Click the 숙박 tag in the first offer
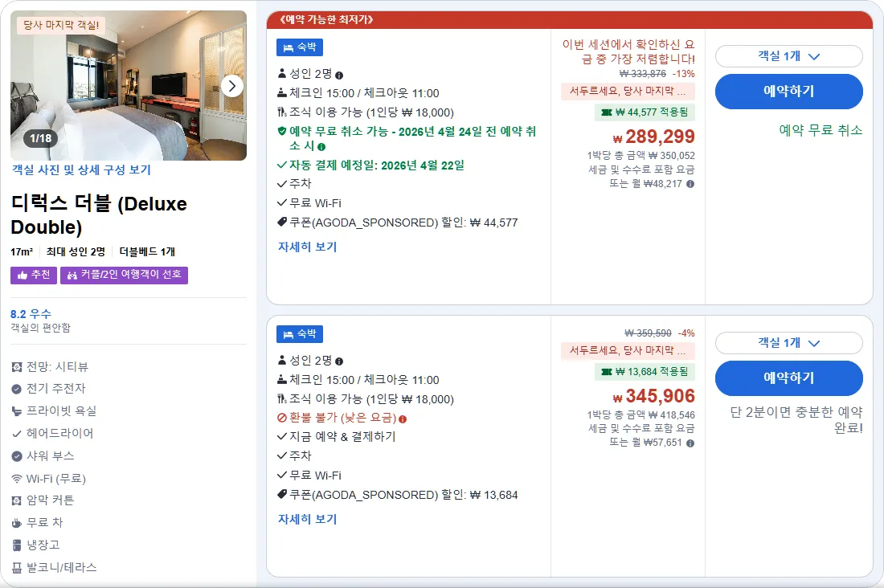Screen dimensions: 884x588 (x=300, y=47)
